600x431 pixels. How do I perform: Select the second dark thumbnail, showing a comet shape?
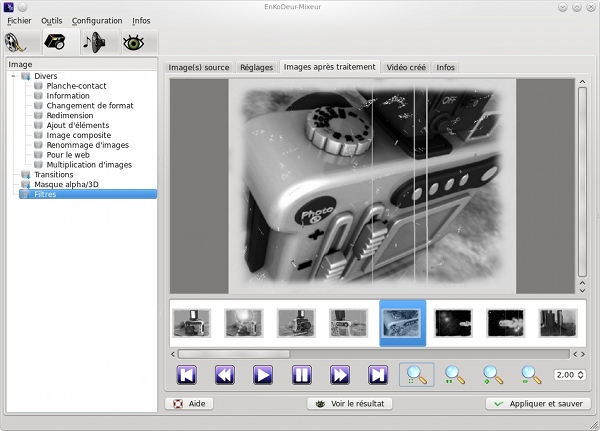point(505,323)
